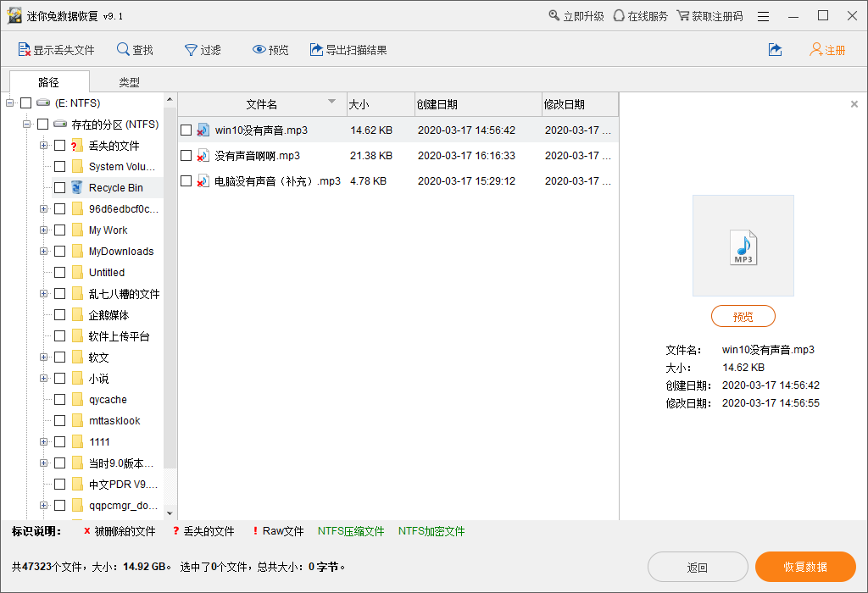This screenshot has height=593, width=868.
Task: Click the share arrow icon near Register
Action: (775, 50)
